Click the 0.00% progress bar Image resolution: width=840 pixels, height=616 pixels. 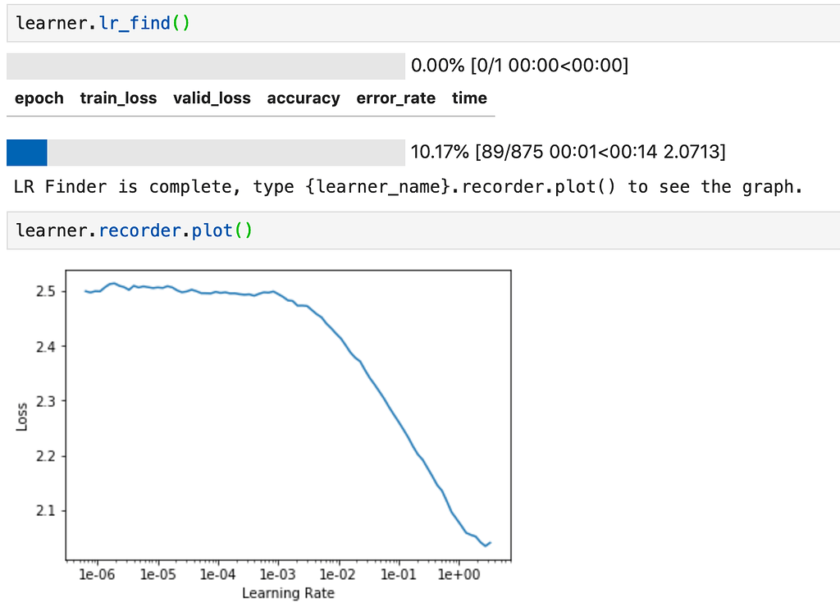202,65
